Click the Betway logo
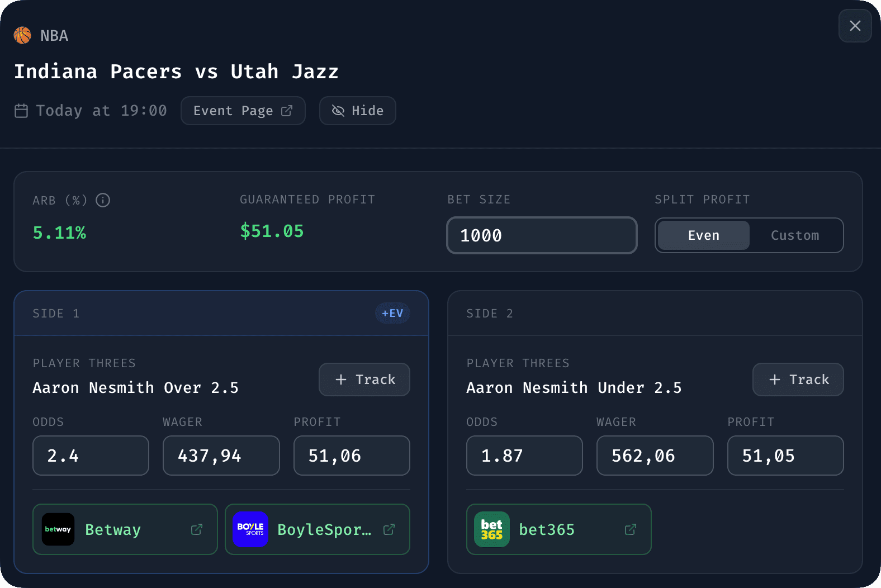The width and height of the screenshot is (881, 588). [58, 529]
